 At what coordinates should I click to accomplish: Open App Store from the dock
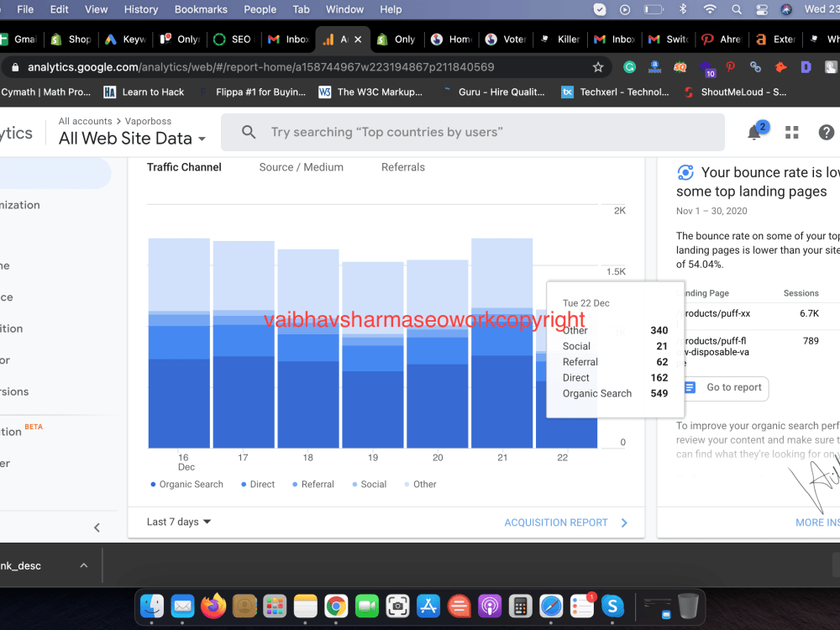click(x=428, y=606)
